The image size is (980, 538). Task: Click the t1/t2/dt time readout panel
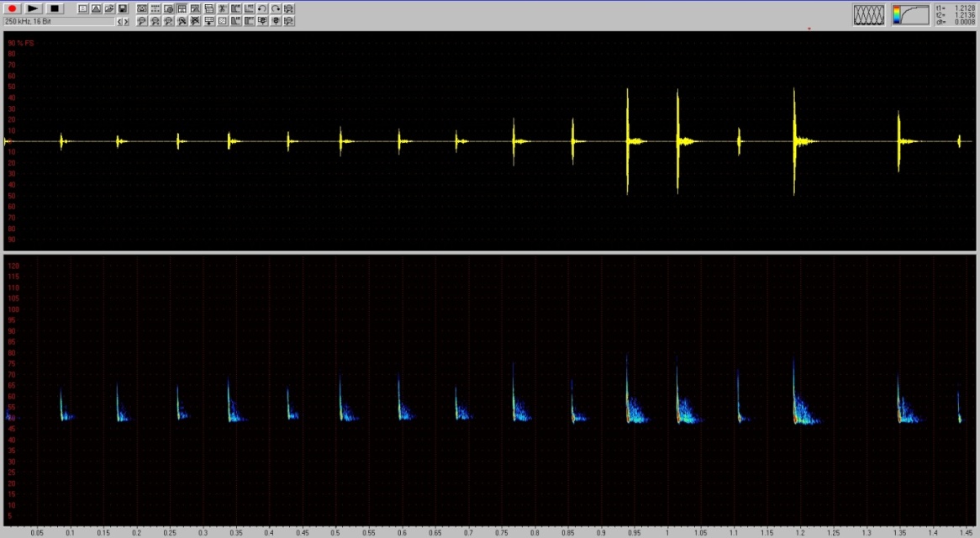pos(956,14)
